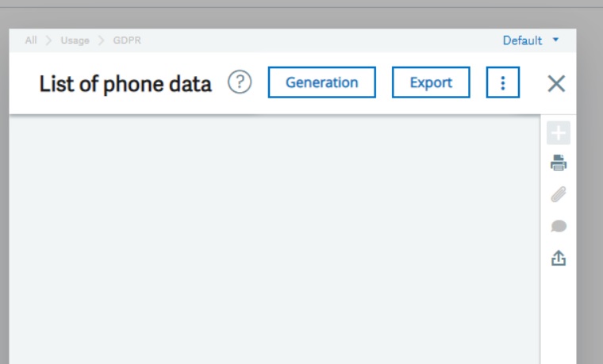Click the add new plus icon
Image resolution: width=603 pixels, height=364 pixels.
click(x=559, y=133)
